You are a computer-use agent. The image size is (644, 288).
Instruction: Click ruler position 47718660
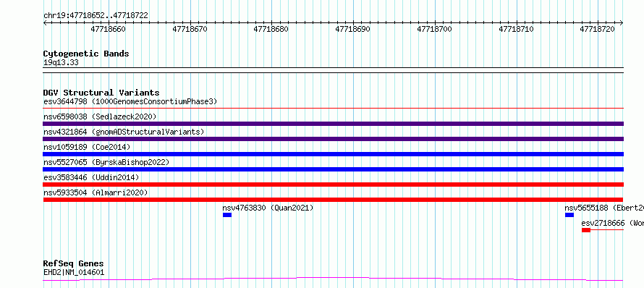(x=109, y=29)
